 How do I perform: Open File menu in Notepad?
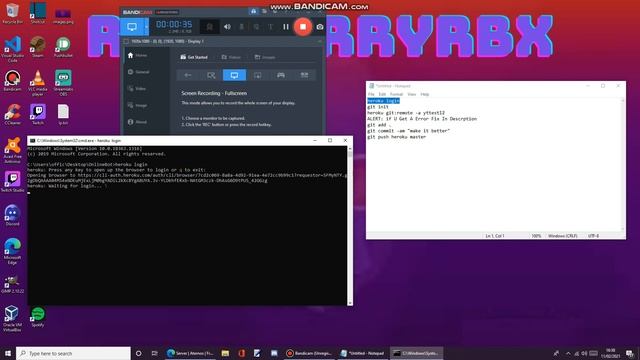(x=371, y=94)
